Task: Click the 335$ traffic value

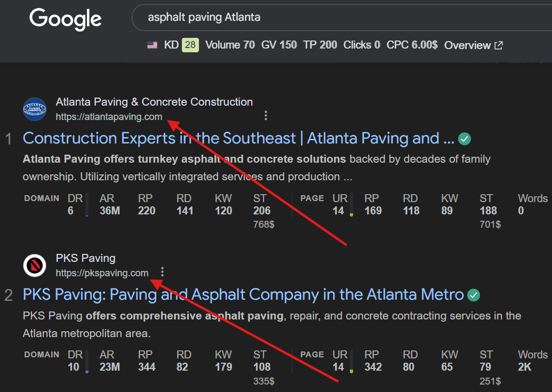Action: click(263, 381)
